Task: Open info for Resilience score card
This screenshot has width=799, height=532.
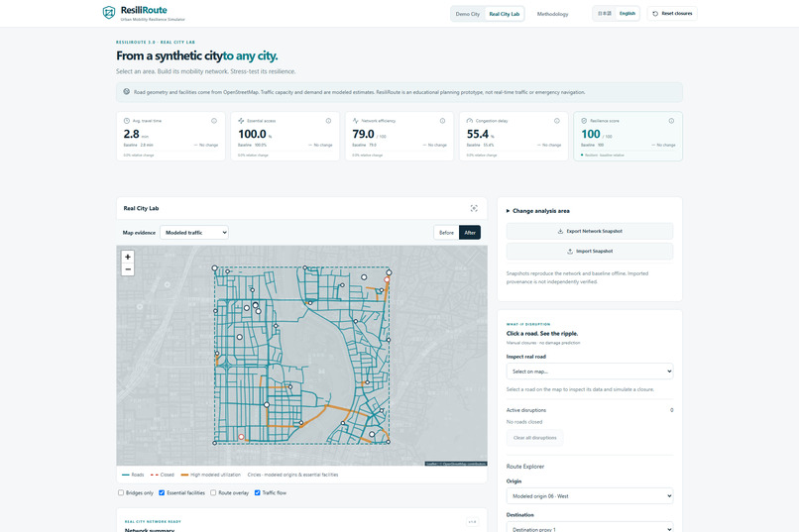Action: (x=671, y=121)
